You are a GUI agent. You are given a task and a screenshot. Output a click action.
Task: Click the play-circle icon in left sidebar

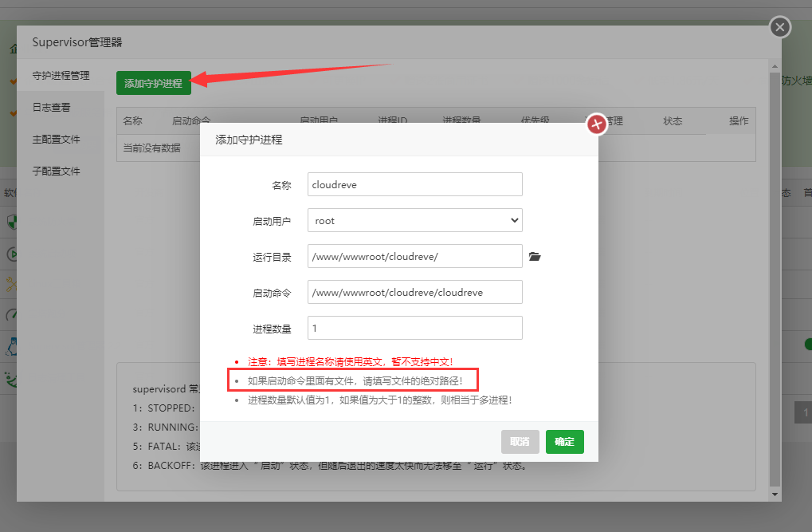pos(10,253)
